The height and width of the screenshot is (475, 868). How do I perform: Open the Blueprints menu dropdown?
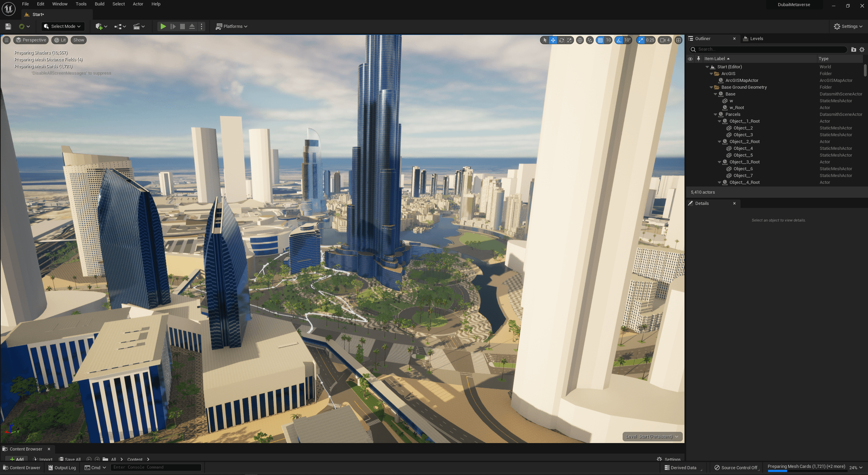(120, 27)
